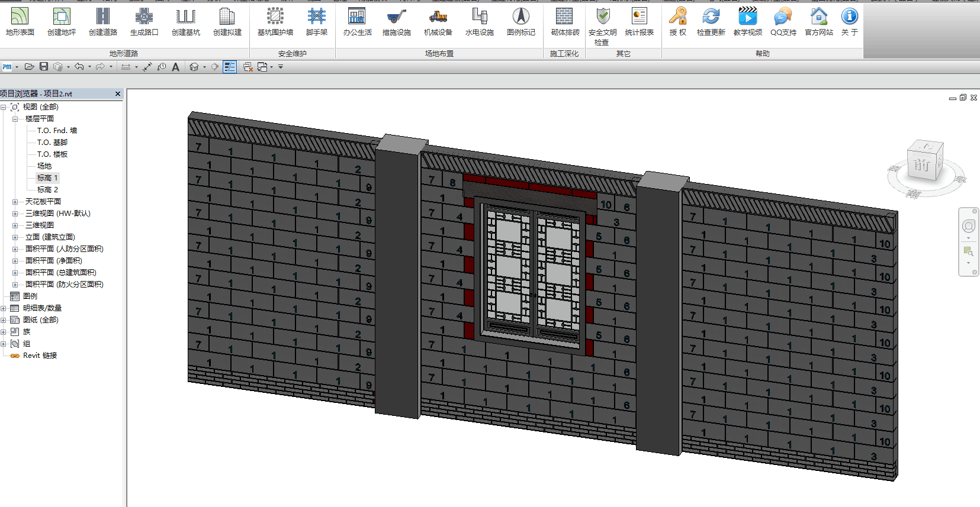Open the 机械设备 machinery equipment tool
The height and width of the screenshot is (507, 980).
(438, 22)
